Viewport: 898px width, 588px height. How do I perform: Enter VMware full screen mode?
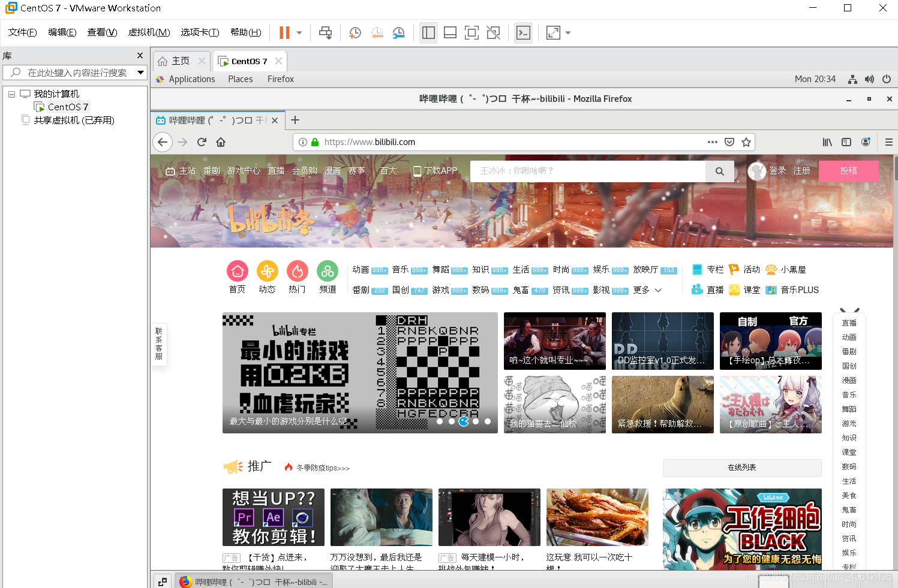[x=471, y=32]
